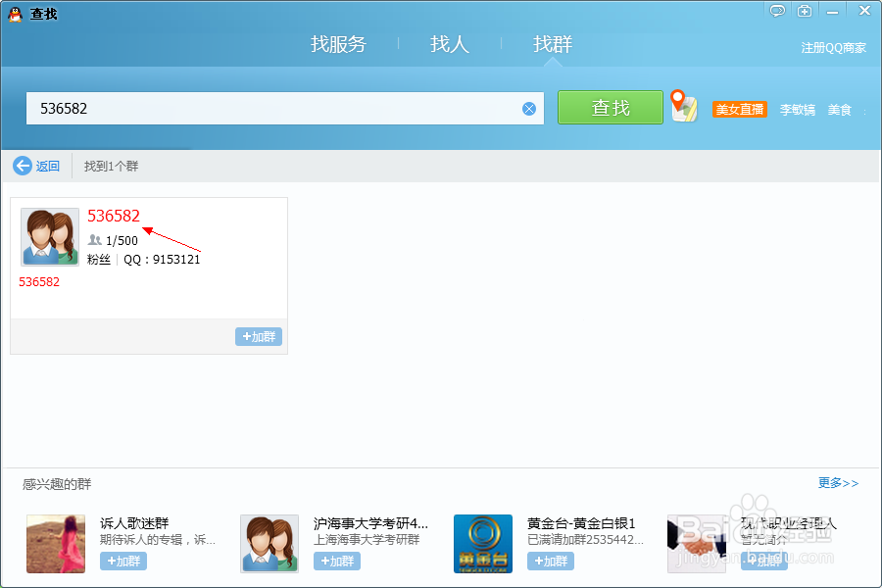Click the 感兴趣的群 heading

pos(57,484)
